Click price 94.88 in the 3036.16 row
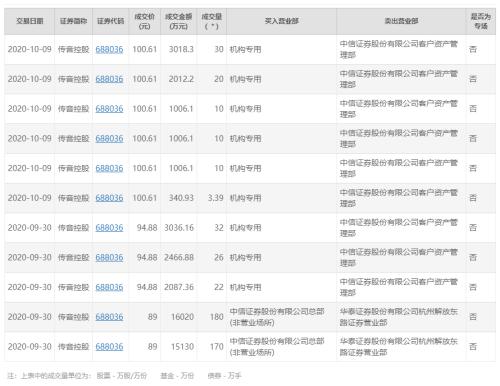This screenshot has height=386, width=500. point(147,228)
